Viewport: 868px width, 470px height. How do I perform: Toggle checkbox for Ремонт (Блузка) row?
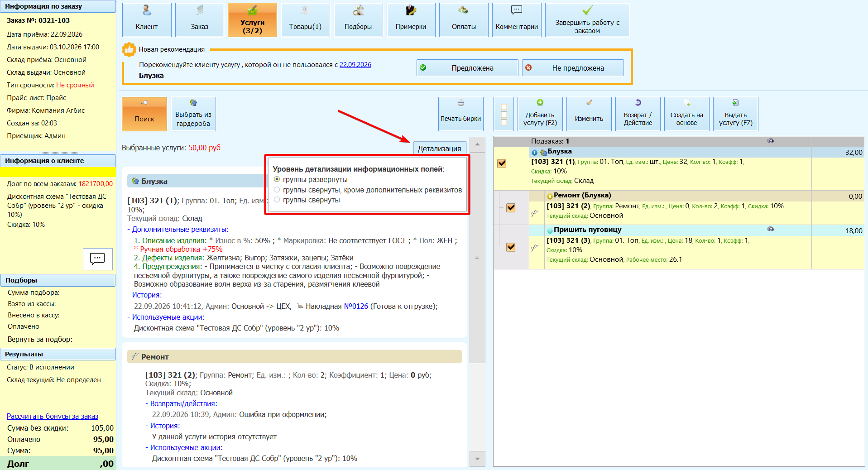click(511, 208)
